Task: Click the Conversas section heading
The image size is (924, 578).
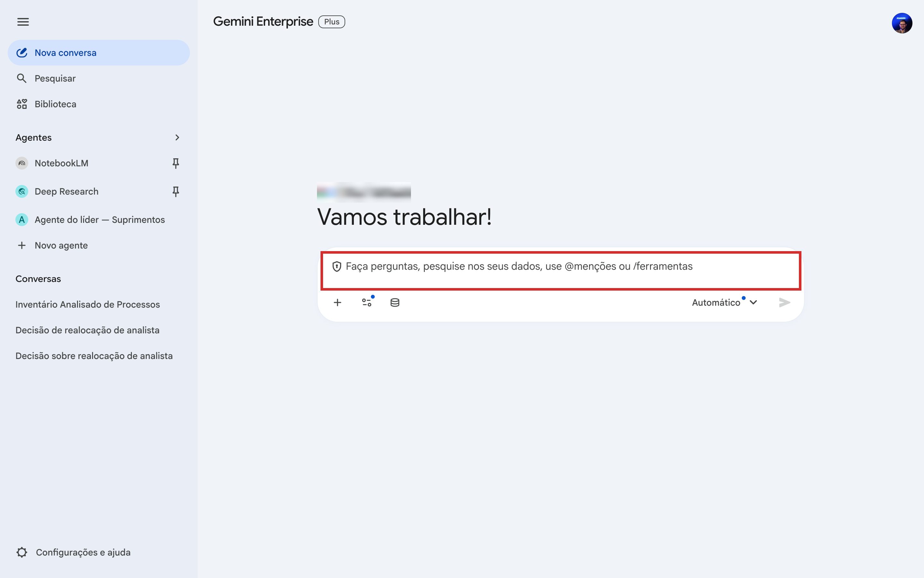Action: [38, 279]
